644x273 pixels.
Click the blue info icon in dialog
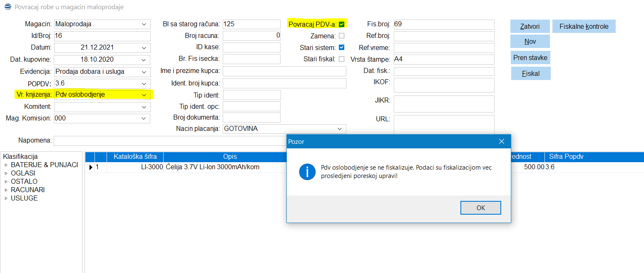pyautogui.click(x=307, y=171)
